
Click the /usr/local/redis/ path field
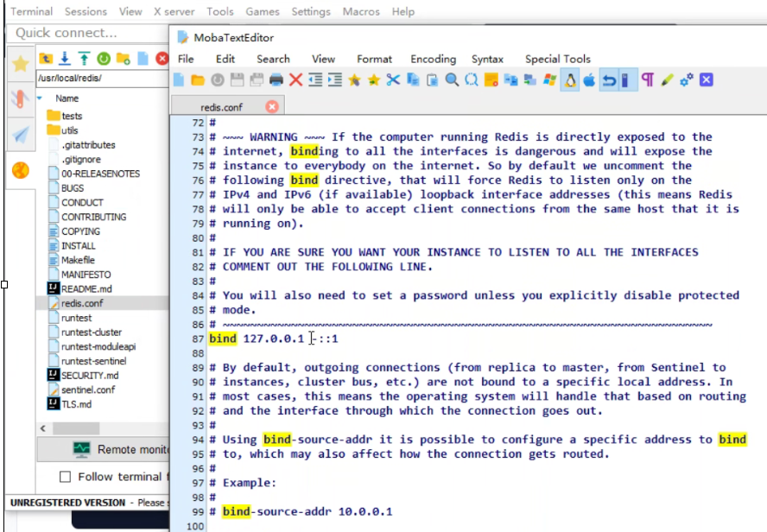click(102, 79)
